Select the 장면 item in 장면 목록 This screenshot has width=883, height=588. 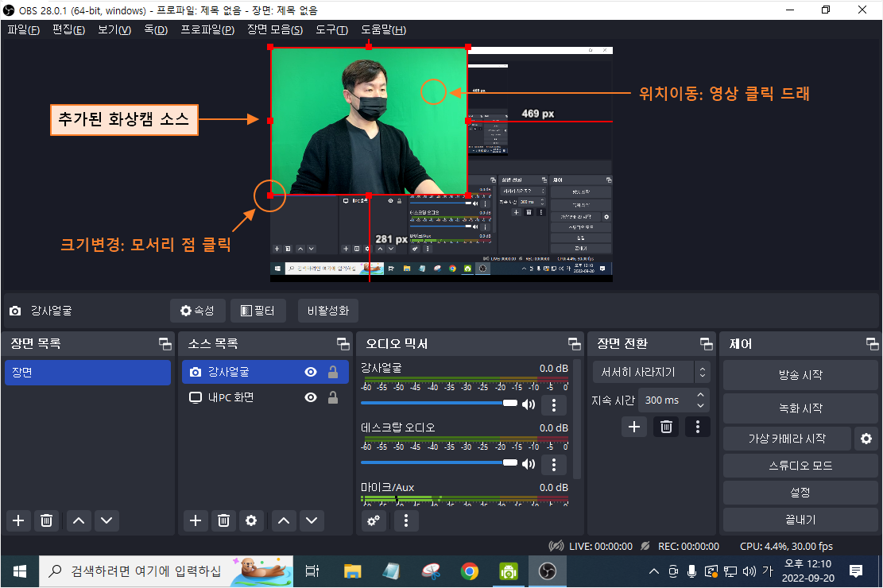click(87, 372)
